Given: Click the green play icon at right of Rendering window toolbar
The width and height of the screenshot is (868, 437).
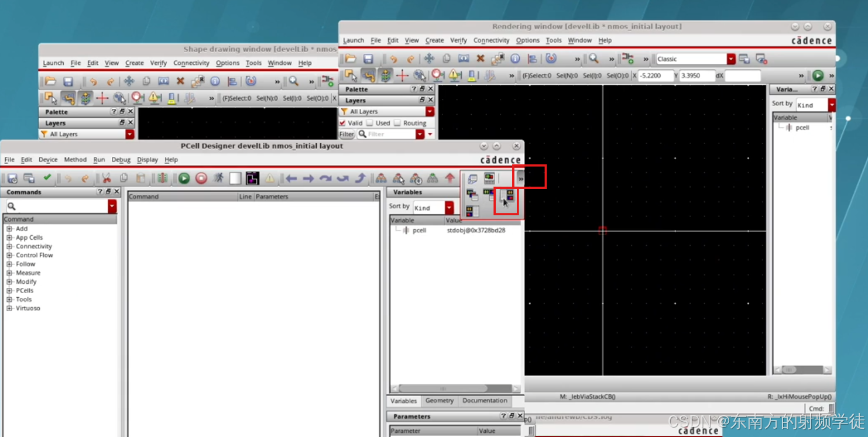Looking at the screenshot, I should (x=818, y=75).
